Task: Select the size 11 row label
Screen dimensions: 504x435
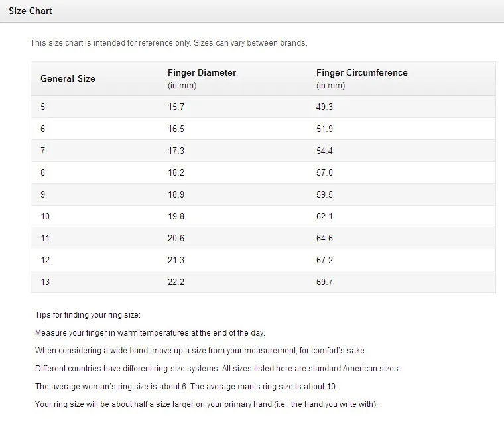Action: 45,238
